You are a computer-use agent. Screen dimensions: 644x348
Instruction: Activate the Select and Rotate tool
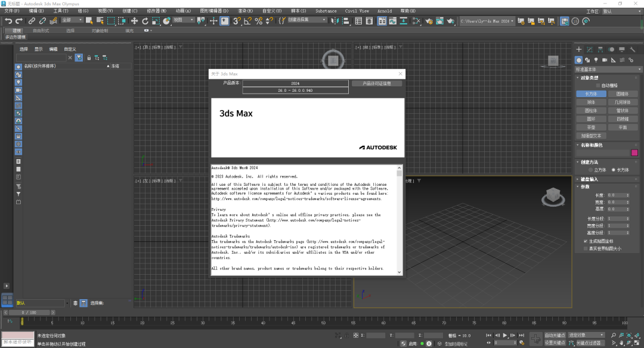(x=145, y=20)
